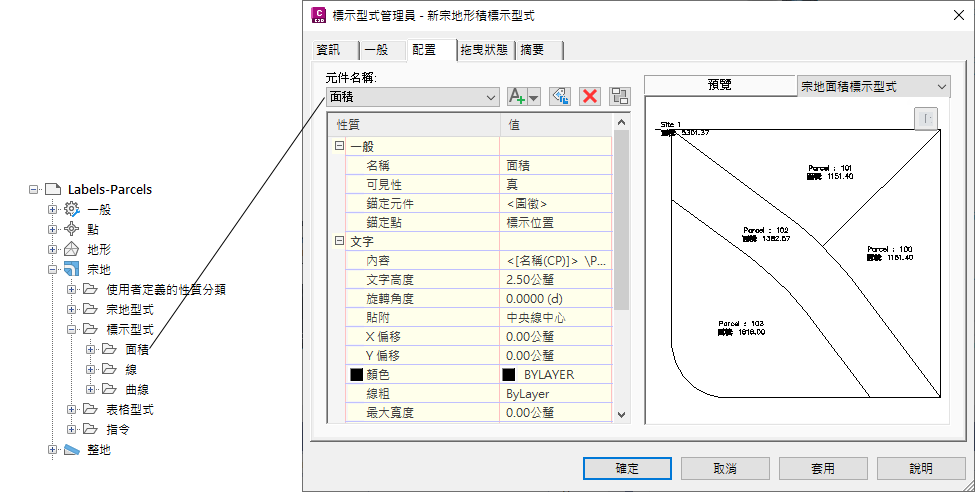Open the 元件名稱 component dropdown
The image size is (975, 492).
(x=413, y=97)
